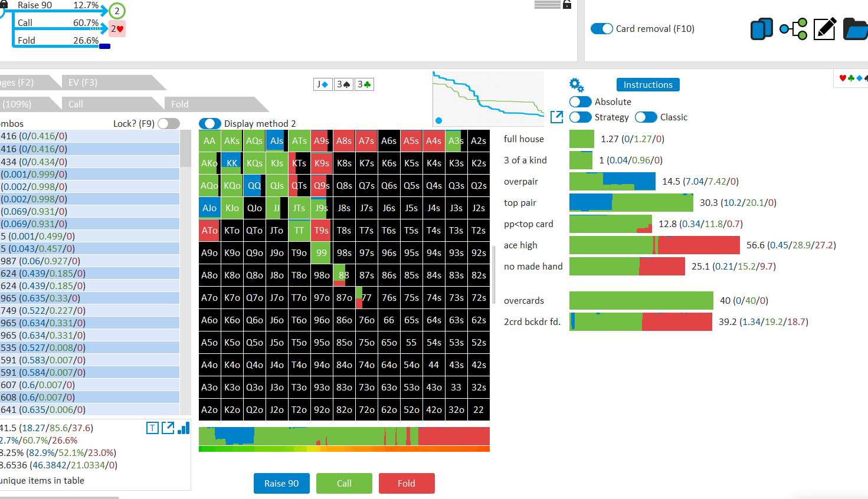Click the 'no made hand' label
The height and width of the screenshot is (499, 868).
[x=533, y=267]
